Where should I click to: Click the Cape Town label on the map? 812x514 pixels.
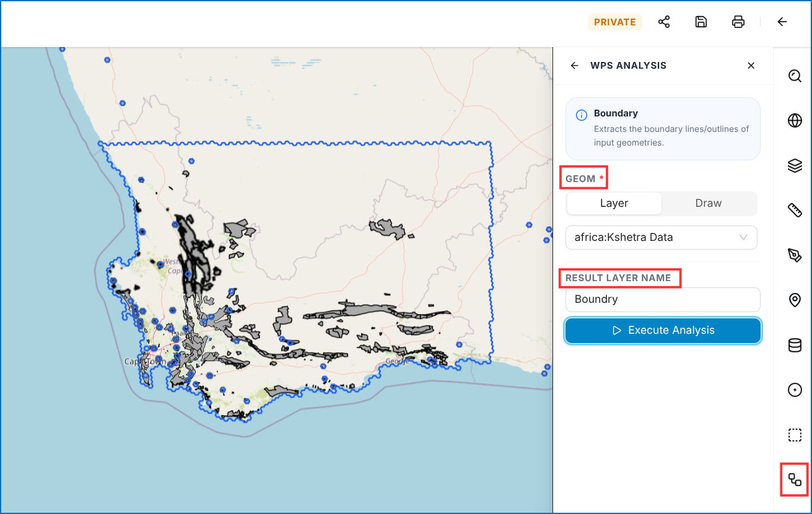[x=145, y=362]
